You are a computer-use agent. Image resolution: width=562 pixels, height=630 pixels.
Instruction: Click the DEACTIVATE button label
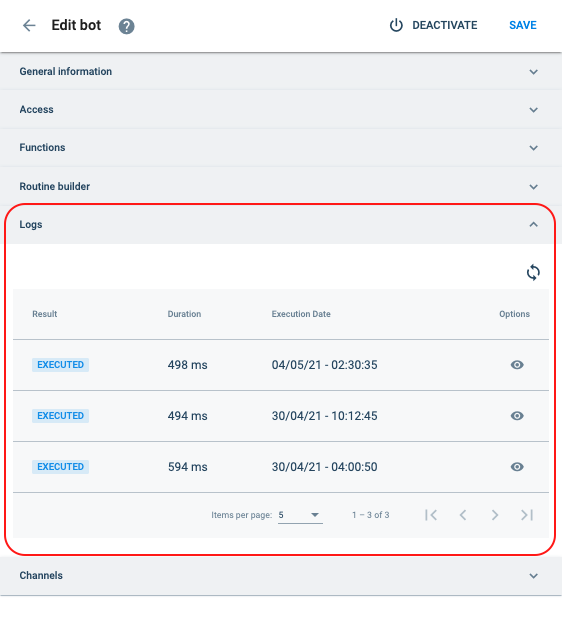[x=445, y=25]
